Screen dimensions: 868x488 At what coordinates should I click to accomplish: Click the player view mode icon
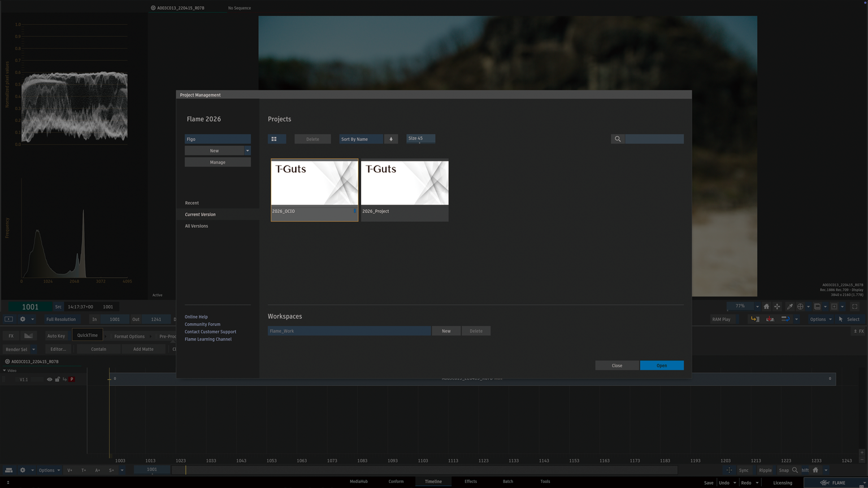coord(8,319)
